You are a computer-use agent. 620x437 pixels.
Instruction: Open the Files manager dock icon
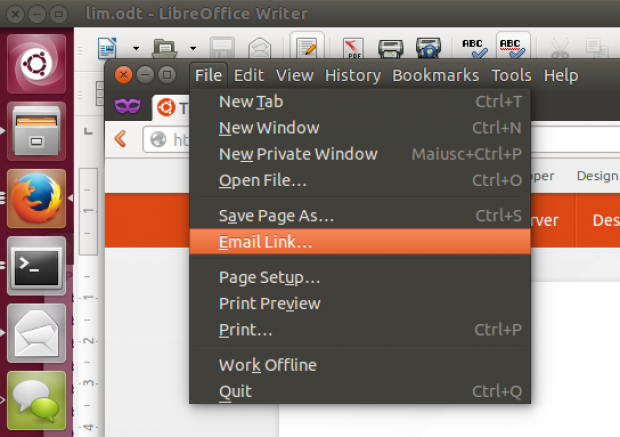[x=36, y=131]
